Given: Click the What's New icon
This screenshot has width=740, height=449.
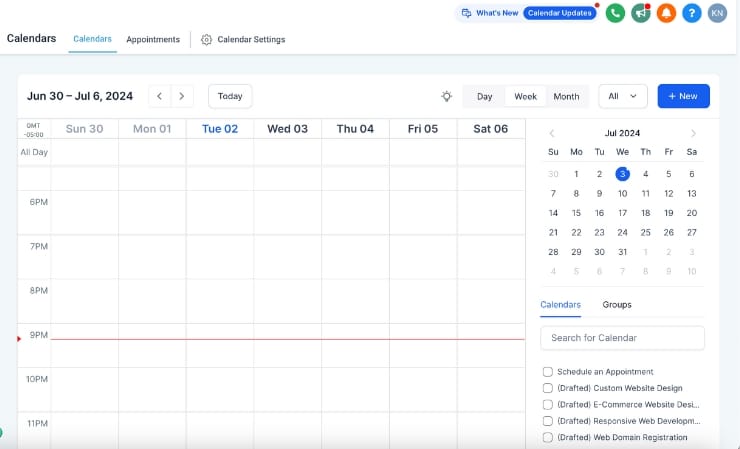Looking at the screenshot, I should (x=466, y=13).
